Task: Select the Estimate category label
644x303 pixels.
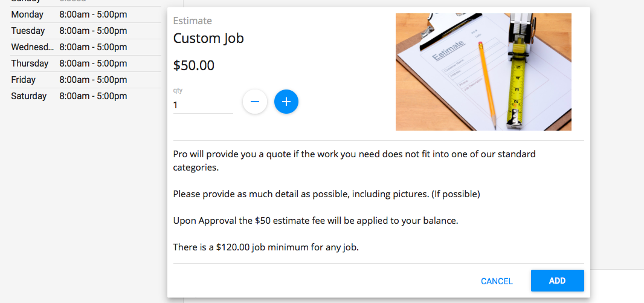Action: click(x=193, y=21)
